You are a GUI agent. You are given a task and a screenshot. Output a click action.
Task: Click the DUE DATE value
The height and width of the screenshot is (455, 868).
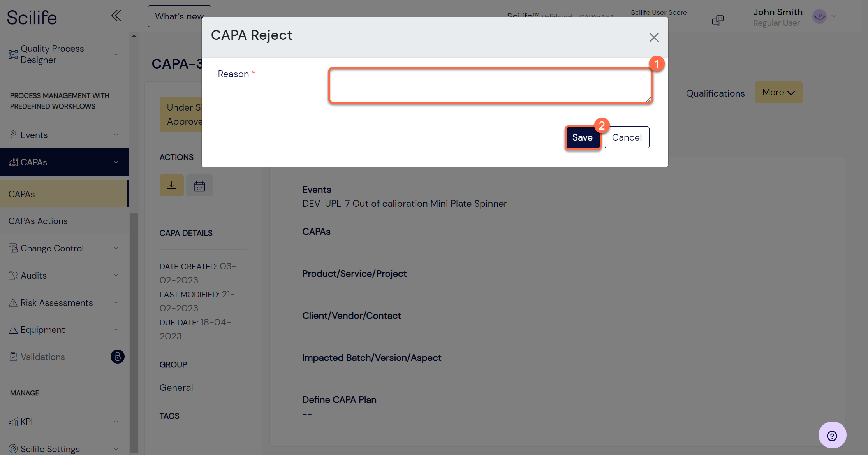pyautogui.click(x=195, y=329)
